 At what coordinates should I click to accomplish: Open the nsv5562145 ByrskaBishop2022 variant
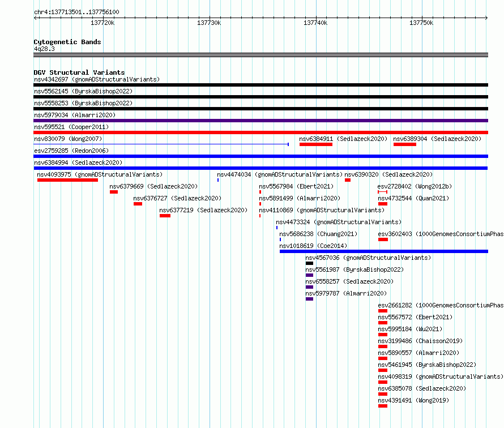pos(83,91)
